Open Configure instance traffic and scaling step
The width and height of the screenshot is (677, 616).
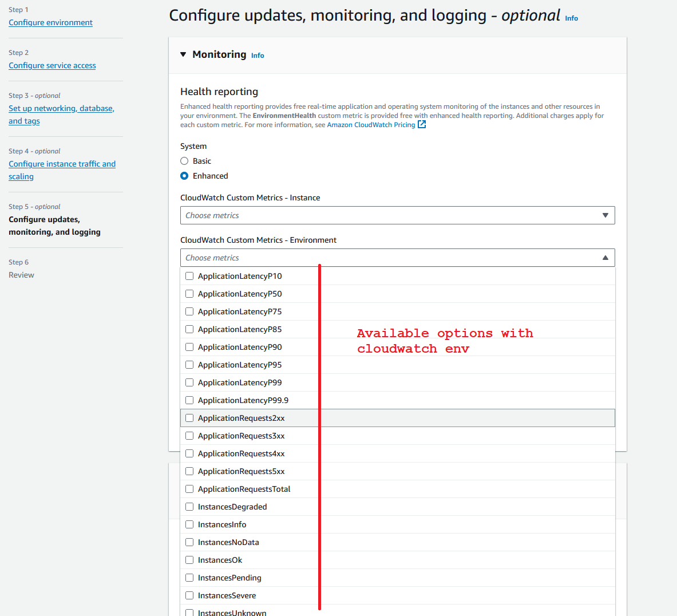click(x=62, y=164)
